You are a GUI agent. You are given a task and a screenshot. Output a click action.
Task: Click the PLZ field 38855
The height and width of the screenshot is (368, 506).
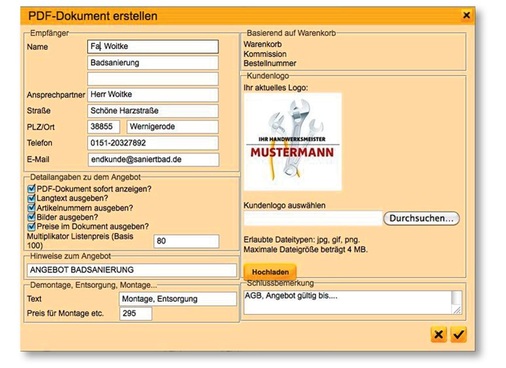click(104, 127)
